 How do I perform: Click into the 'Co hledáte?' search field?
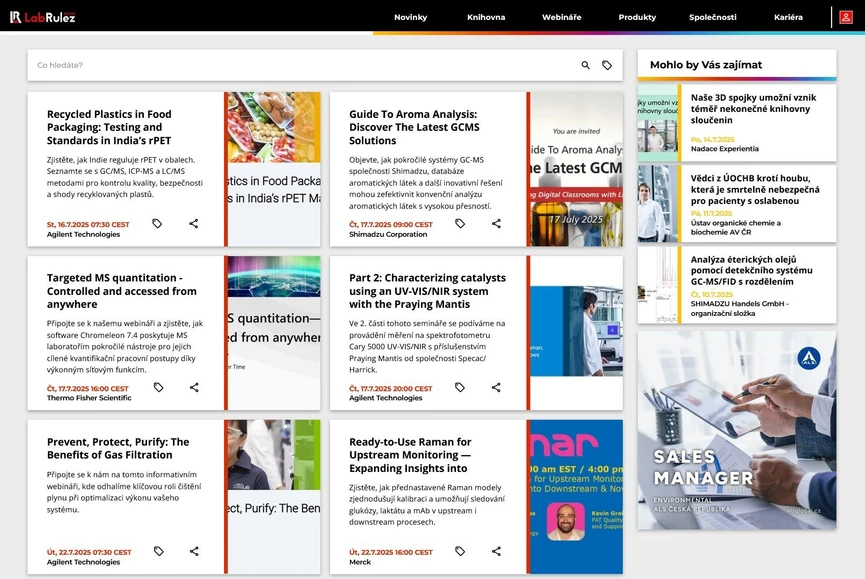coord(300,66)
